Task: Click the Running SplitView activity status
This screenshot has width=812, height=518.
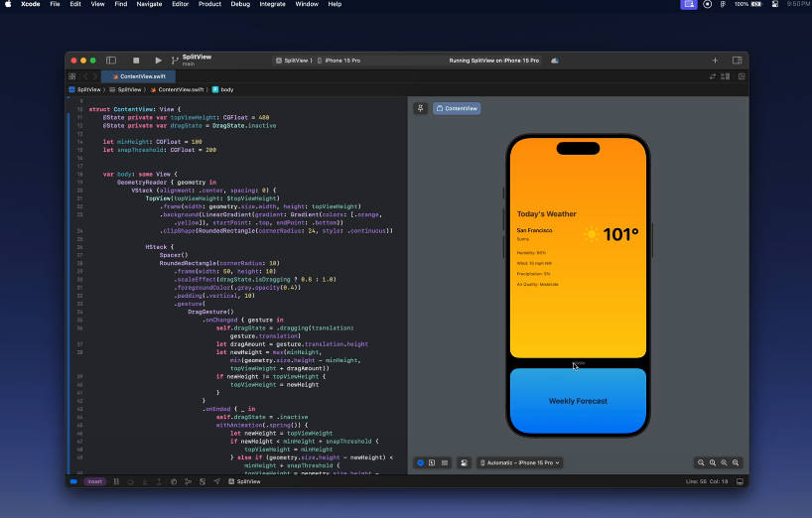Action: [x=494, y=61]
